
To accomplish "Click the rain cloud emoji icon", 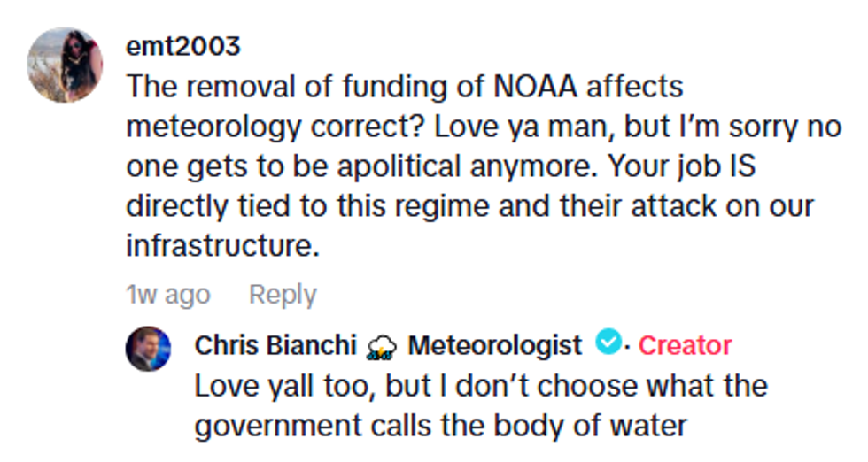I will [381, 346].
